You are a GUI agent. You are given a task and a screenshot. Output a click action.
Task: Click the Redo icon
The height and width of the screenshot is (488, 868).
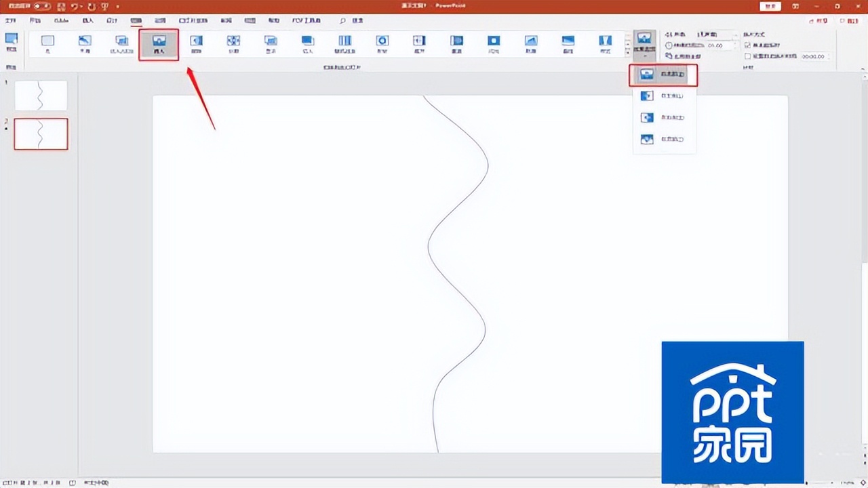(91, 6)
